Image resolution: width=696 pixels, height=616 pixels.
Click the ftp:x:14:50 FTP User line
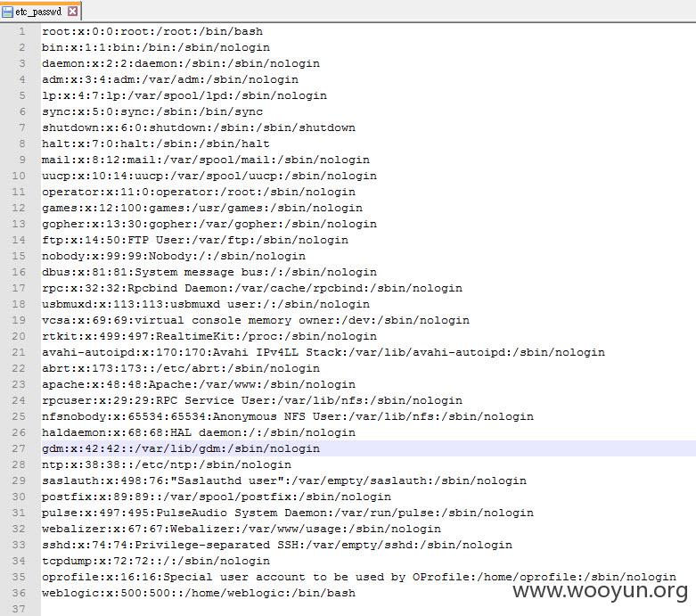coord(195,240)
